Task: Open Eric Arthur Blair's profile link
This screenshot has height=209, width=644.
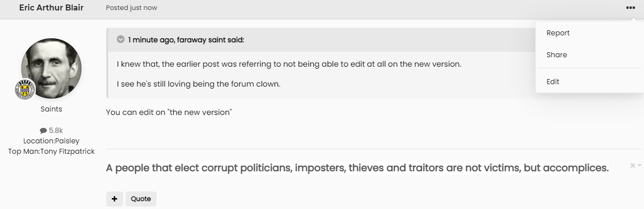Action: pos(51,7)
